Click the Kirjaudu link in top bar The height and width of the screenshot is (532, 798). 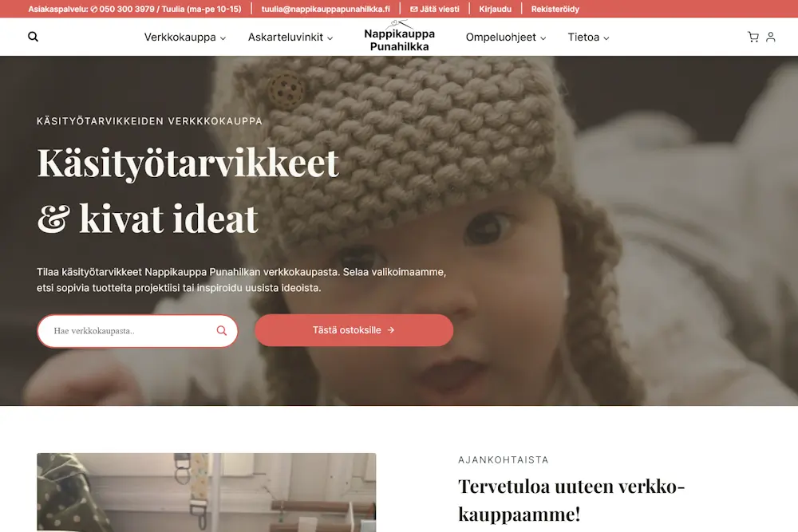[x=496, y=9]
